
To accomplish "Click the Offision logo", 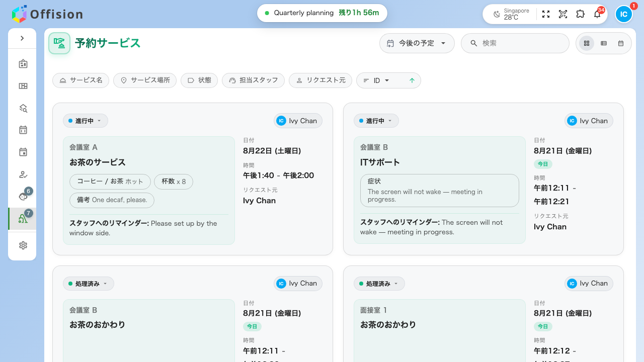I will pos(47,14).
